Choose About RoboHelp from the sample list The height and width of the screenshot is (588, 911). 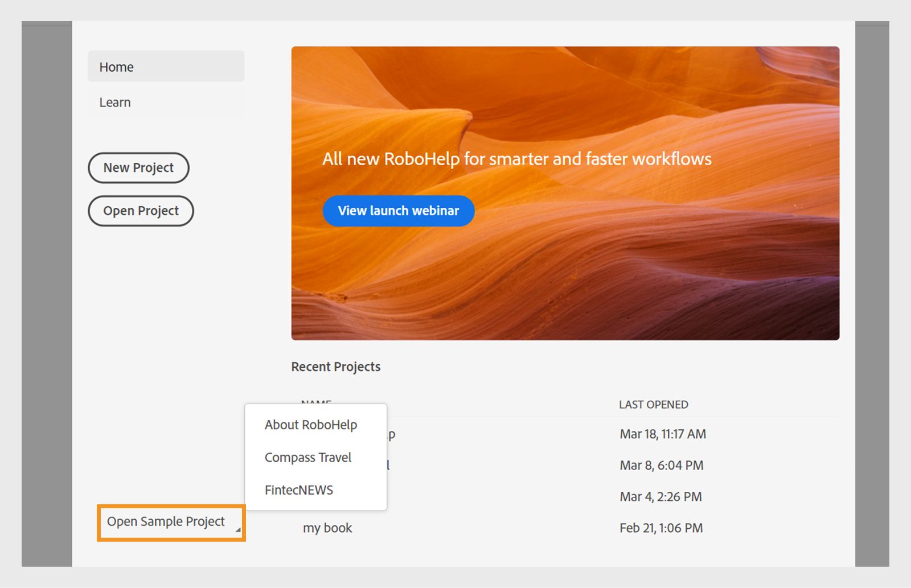(311, 425)
